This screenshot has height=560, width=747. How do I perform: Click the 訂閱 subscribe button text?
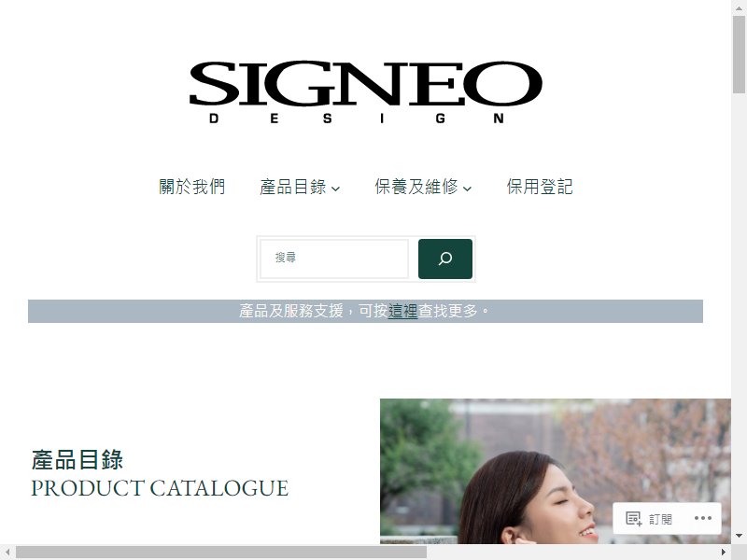click(660, 519)
